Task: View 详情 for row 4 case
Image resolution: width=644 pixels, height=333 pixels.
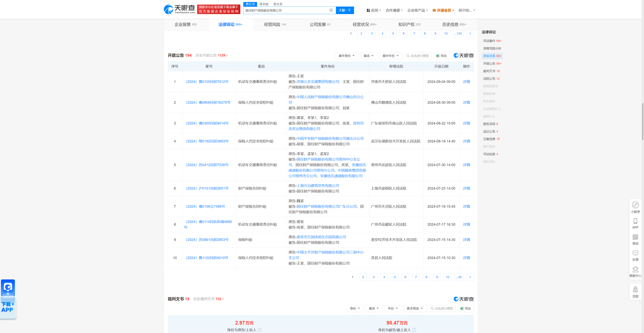Action: (466, 141)
